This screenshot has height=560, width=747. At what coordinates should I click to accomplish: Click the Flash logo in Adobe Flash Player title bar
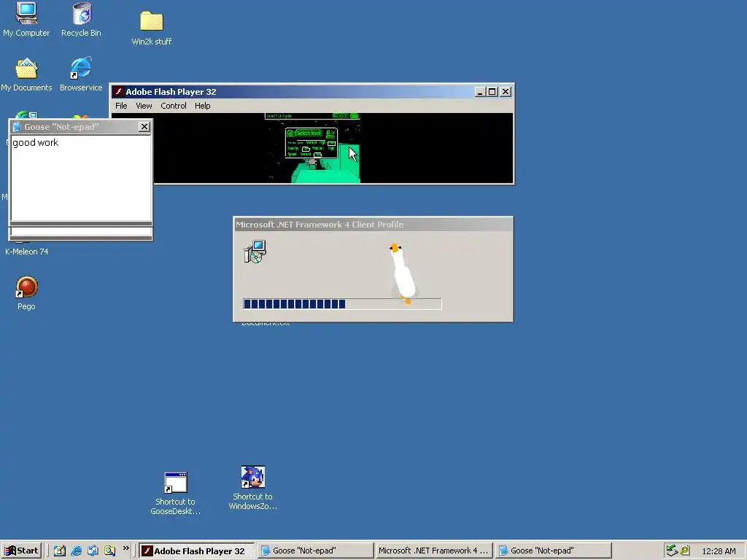[119, 91]
